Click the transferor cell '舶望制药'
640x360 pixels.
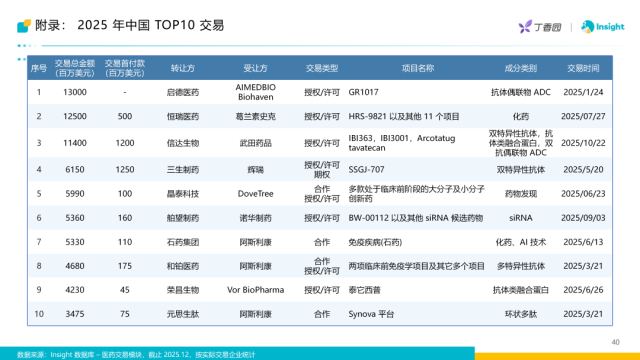(x=182, y=218)
